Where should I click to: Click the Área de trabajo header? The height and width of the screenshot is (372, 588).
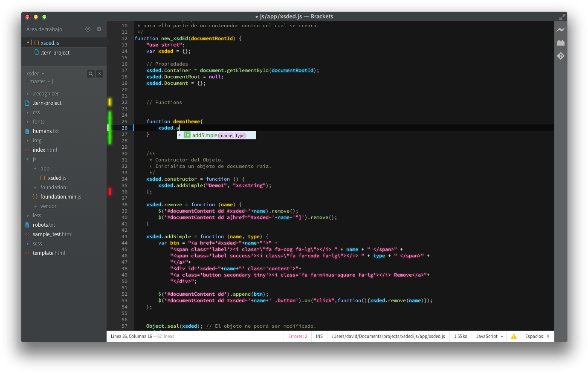[44, 29]
